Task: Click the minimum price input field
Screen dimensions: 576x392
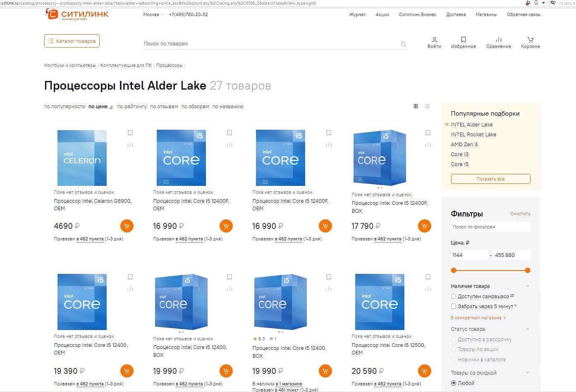Action: [469, 255]
